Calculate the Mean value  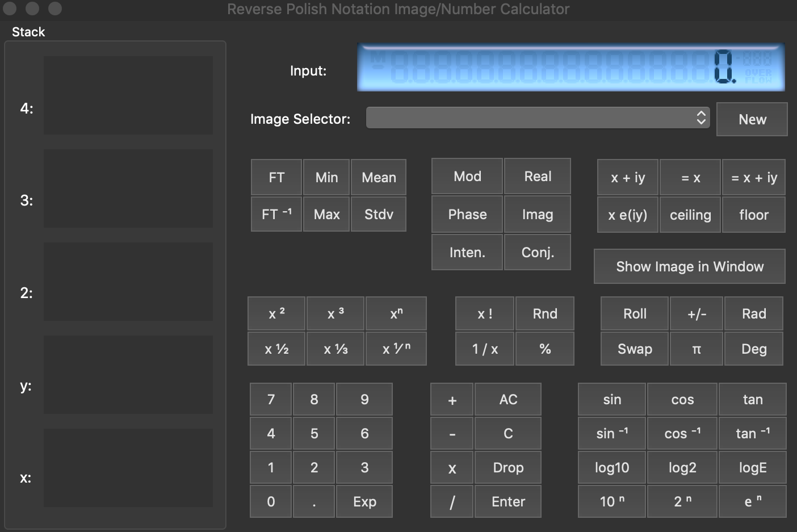[x=379, y=177]
